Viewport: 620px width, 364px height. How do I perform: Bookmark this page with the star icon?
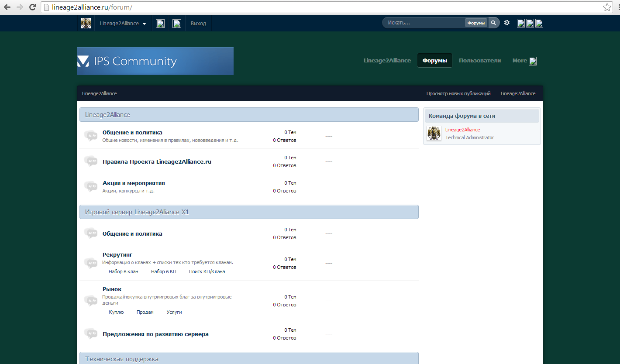(607, 7)
